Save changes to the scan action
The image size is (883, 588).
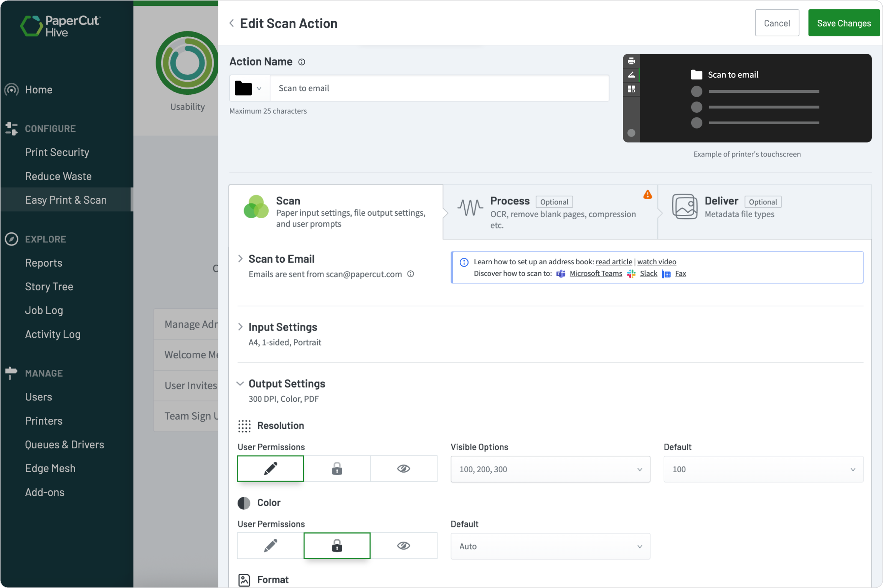point(844,23)
